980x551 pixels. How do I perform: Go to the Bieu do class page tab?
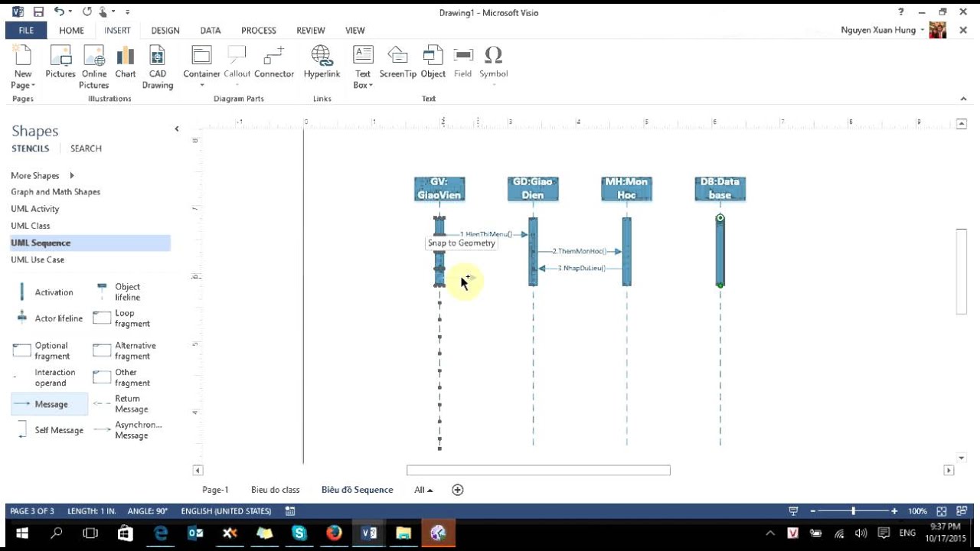click(276, 490)
